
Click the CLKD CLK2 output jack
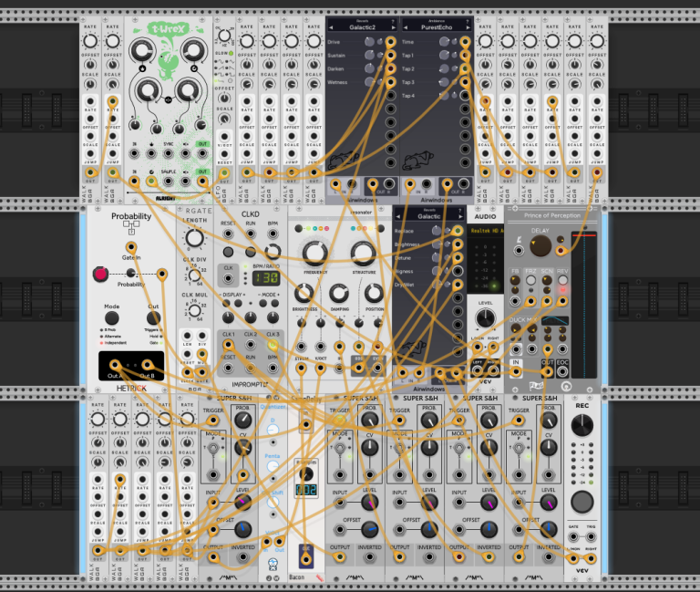click(x=251, y=345)
